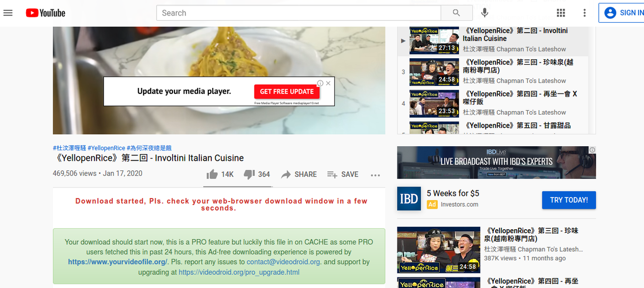Viewport: 644px width, 288px height.
Task: Select playlist item 3 珍味泉 thumbnail
Action: point(434,72)
